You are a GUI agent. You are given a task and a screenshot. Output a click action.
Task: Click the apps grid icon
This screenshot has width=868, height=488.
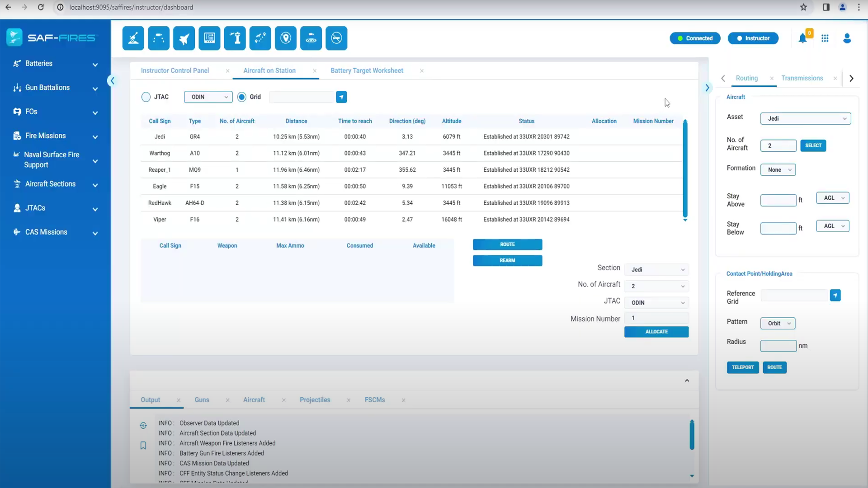pos(825,38)
